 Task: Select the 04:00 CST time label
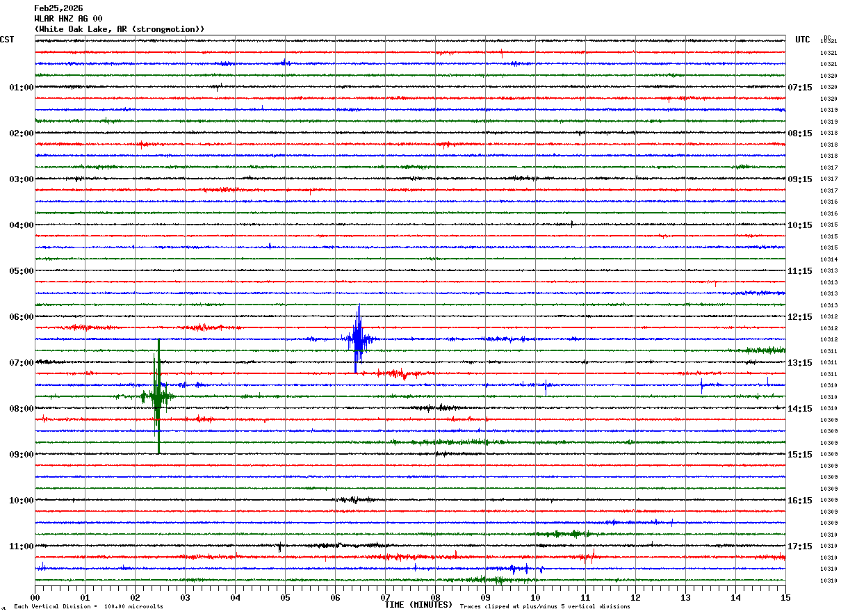tap(22, 225)
